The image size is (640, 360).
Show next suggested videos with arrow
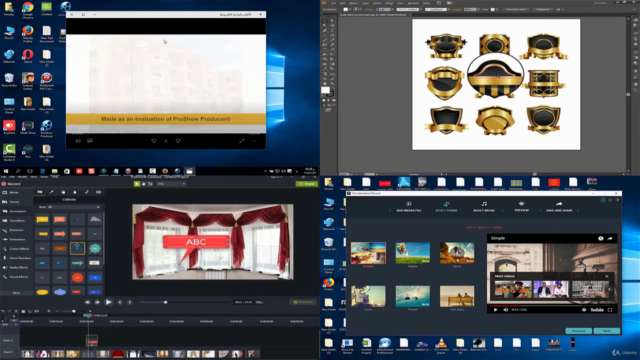pos(609,289)
